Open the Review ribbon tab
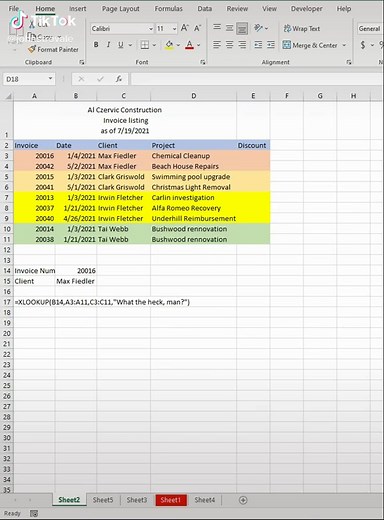 [237, 9]
